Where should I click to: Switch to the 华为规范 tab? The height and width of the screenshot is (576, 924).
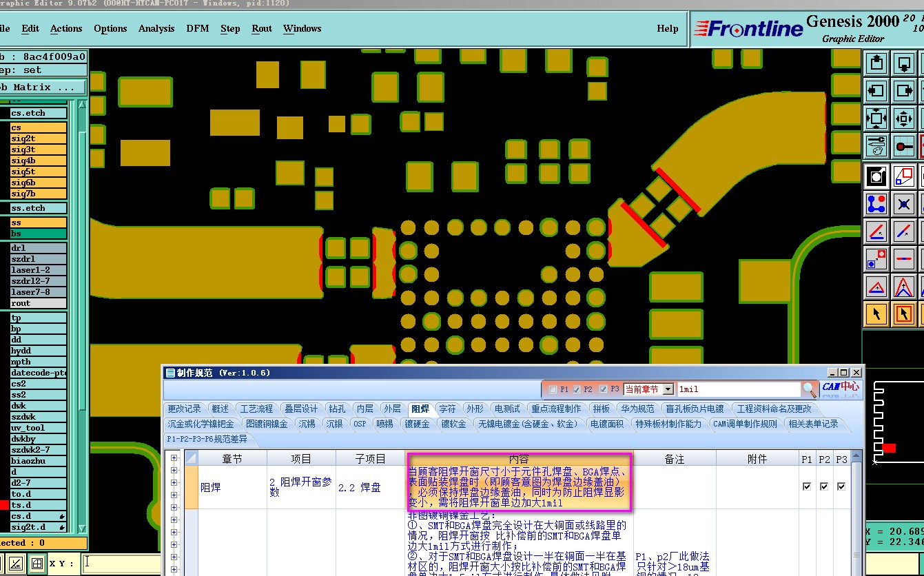tap(637, 409)
